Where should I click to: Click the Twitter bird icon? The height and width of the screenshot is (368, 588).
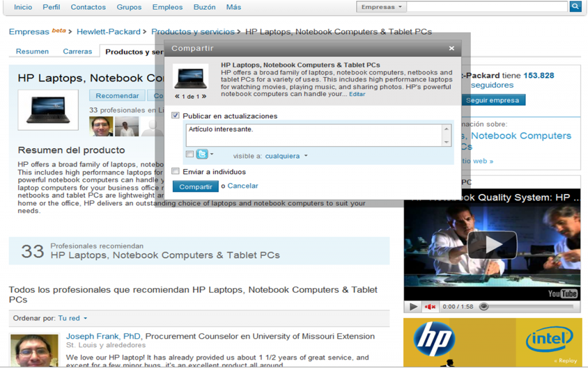click(x=202, y=154)
